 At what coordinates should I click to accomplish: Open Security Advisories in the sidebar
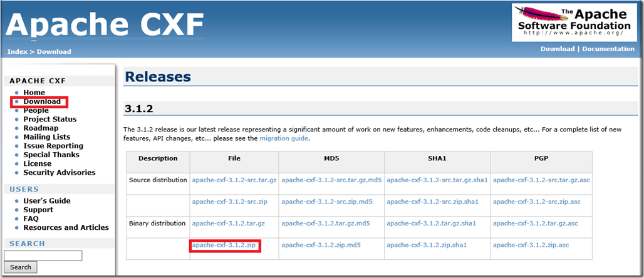(60, 172)
